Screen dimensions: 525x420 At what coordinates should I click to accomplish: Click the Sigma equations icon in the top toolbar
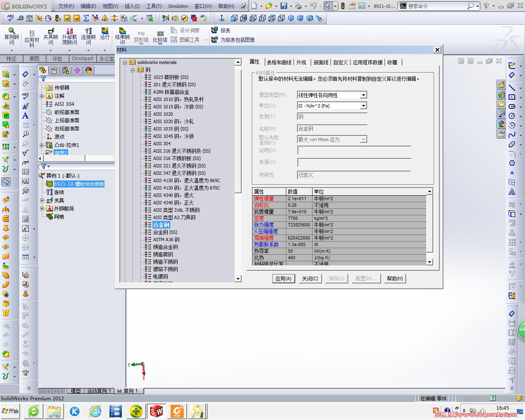point(86,18)
